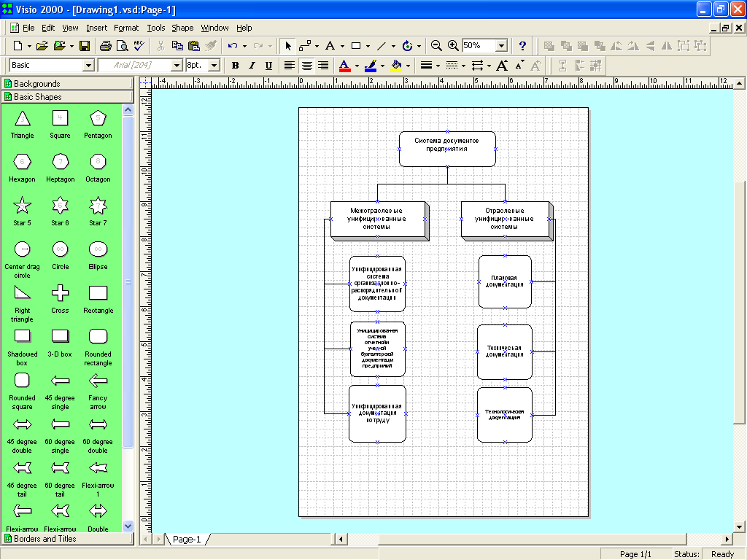Apply the red text color
Viewport: 747px width, 560px height.
[344, 65]
